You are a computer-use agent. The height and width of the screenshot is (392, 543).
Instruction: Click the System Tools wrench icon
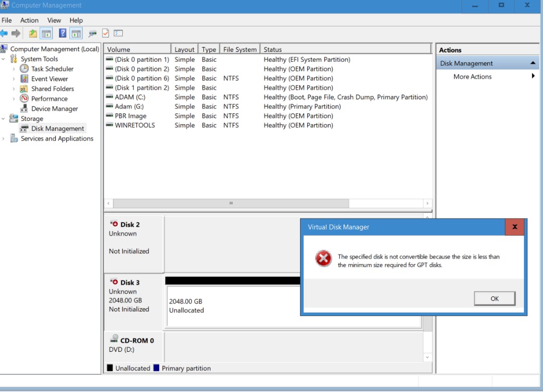click(x=14, y=59)
